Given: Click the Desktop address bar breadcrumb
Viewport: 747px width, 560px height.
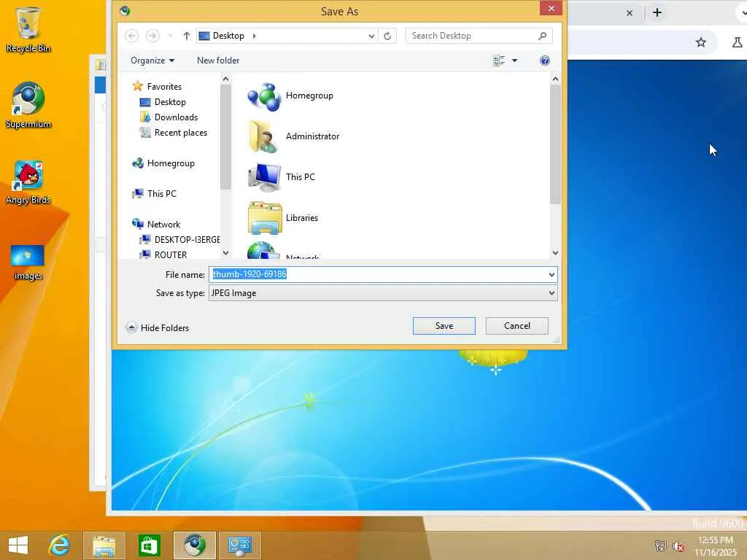Looking at the screenshot, I should point(228,36).
